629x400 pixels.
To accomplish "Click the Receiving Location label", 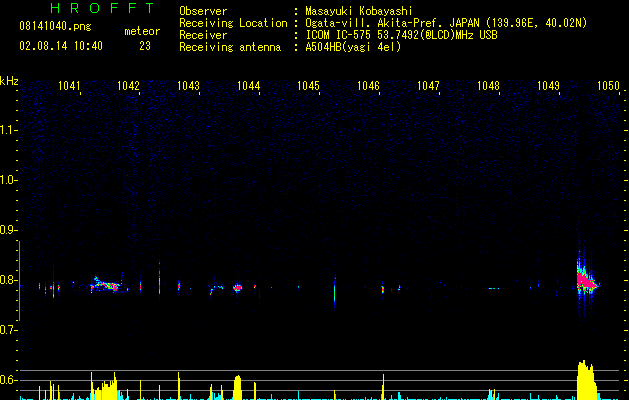I will tap(233, 23).
